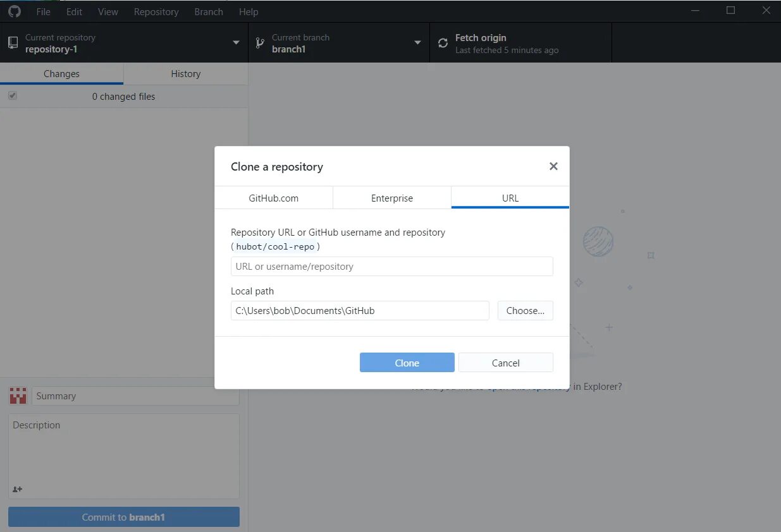Select the Enterprise tab in dialog

tap(392, 198)
